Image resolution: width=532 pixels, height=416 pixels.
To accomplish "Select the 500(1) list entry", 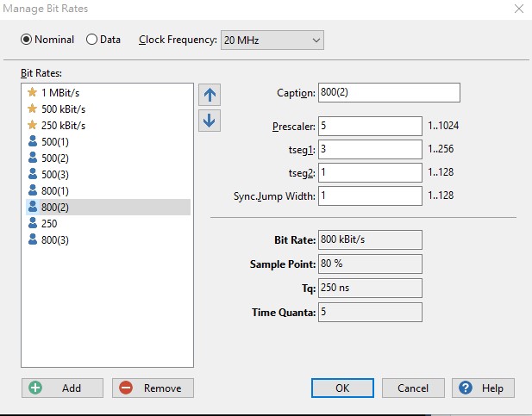I will click(108, 142).
